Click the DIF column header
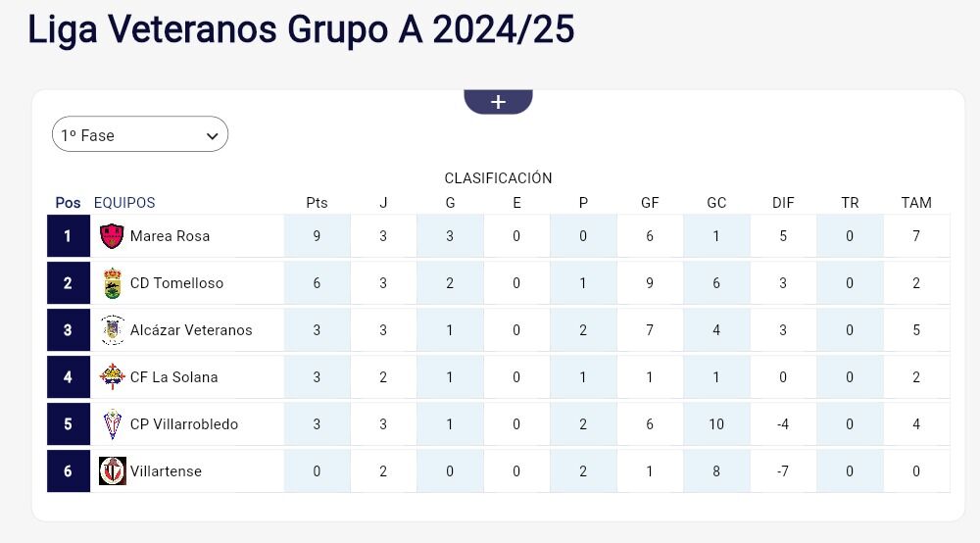980x543 pixels. (x=783, y=203)
